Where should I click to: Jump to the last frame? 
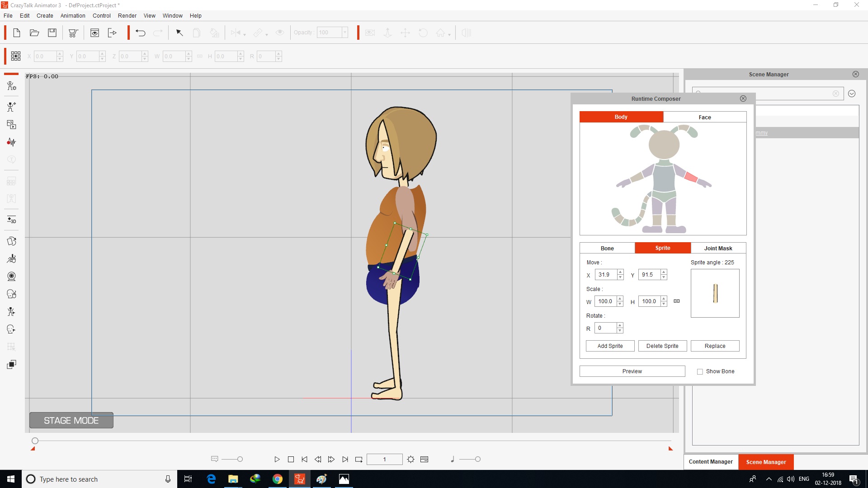(345, 460)
